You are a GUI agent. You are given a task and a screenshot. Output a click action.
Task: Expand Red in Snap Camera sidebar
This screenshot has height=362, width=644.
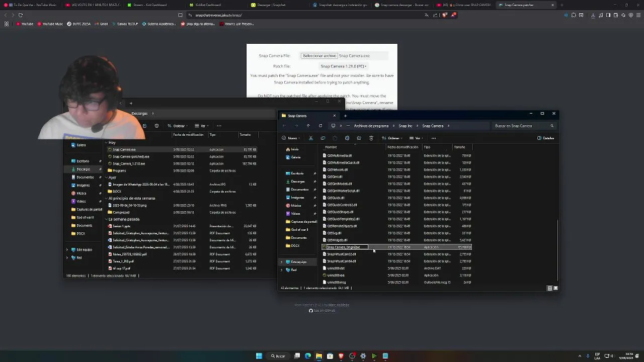coord(282,270)
